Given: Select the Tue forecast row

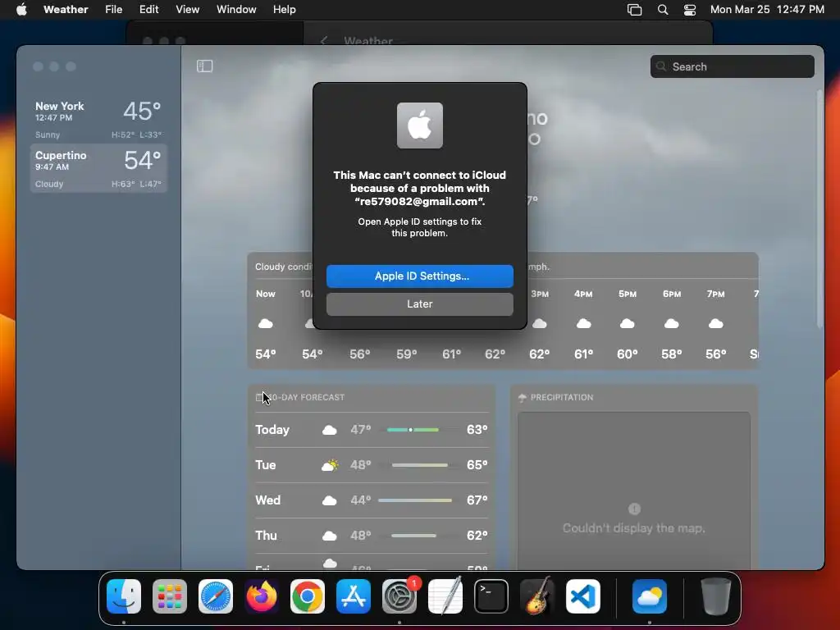Looking at the screenshot, I should point(372,465).
